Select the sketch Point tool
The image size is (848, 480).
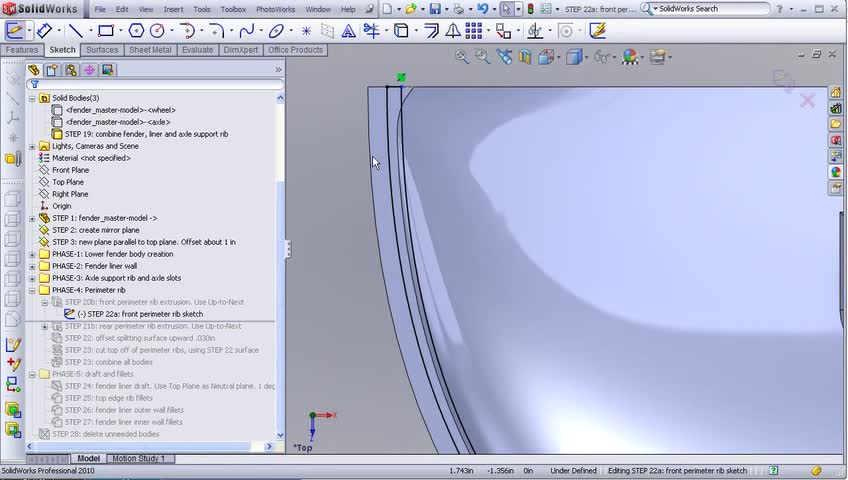(306, 31)
